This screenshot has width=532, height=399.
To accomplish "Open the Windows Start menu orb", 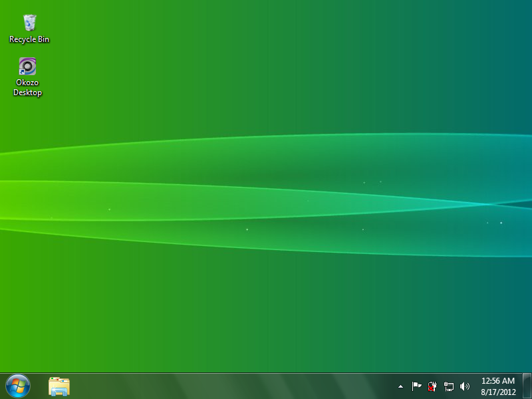I will pyautogui.click(x=18, y=386).
